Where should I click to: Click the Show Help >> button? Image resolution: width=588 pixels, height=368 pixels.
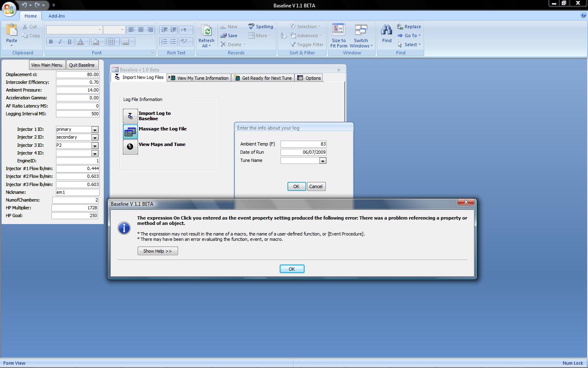pyautogui.click(x=158, y=251)
